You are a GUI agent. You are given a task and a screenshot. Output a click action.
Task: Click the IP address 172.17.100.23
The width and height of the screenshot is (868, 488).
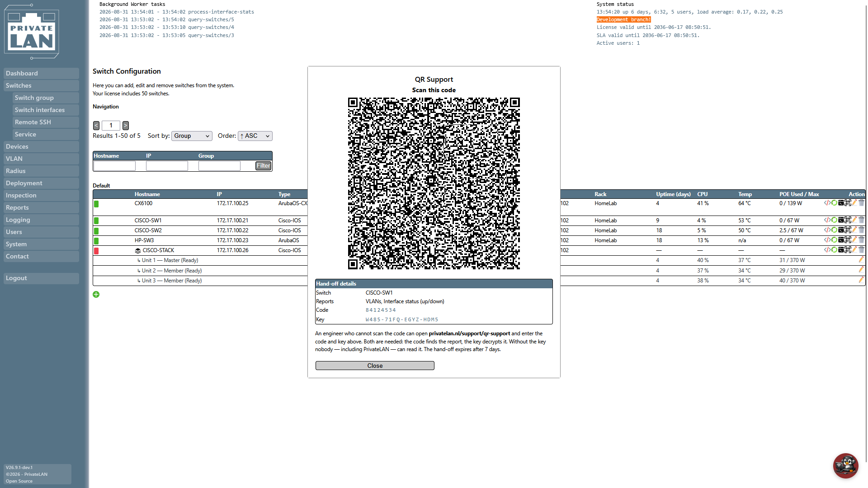pyautogui.click(x=232, y=240)
